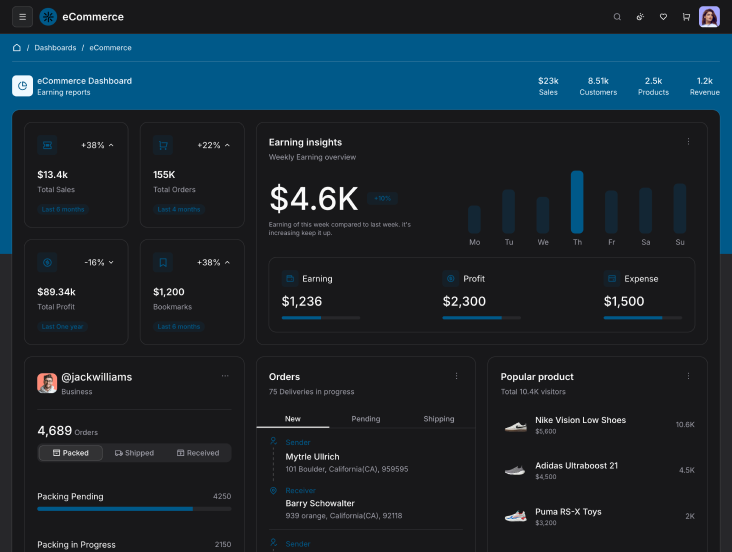Click the Last 6 months badge under Total Sales
Image resolution: width=732 pixels, height=552 pixels.
(x=63, y=209)
